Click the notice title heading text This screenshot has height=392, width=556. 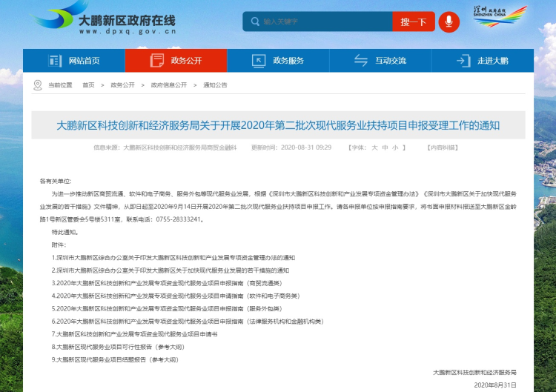coord(278,125)
